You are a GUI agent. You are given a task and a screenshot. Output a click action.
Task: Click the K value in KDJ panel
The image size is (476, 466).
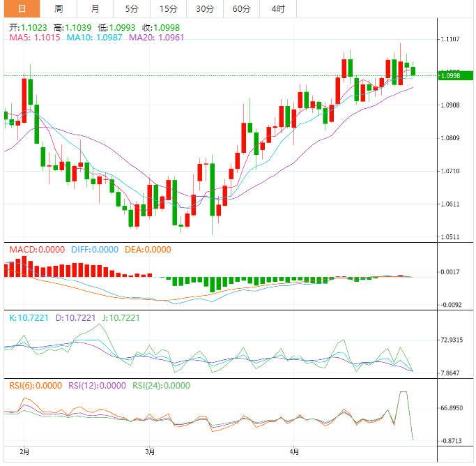pos(29,317)
